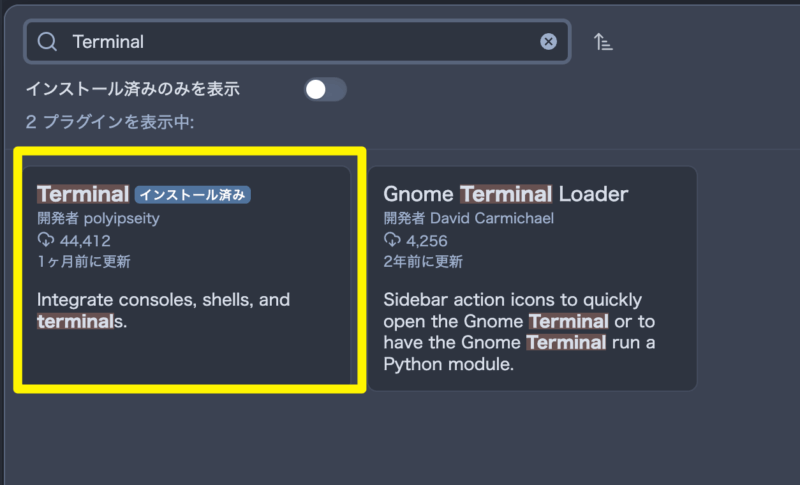Image resolution: width=800 pixels, height=485 pixels.
Task: Clear the Terminal search text
Action: (x=548, y=41)
